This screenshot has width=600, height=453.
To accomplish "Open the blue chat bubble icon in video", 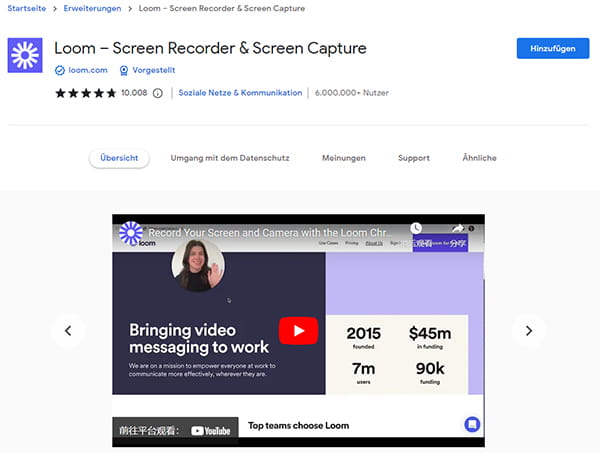I will pyautogui.click(x=472, y=424).
